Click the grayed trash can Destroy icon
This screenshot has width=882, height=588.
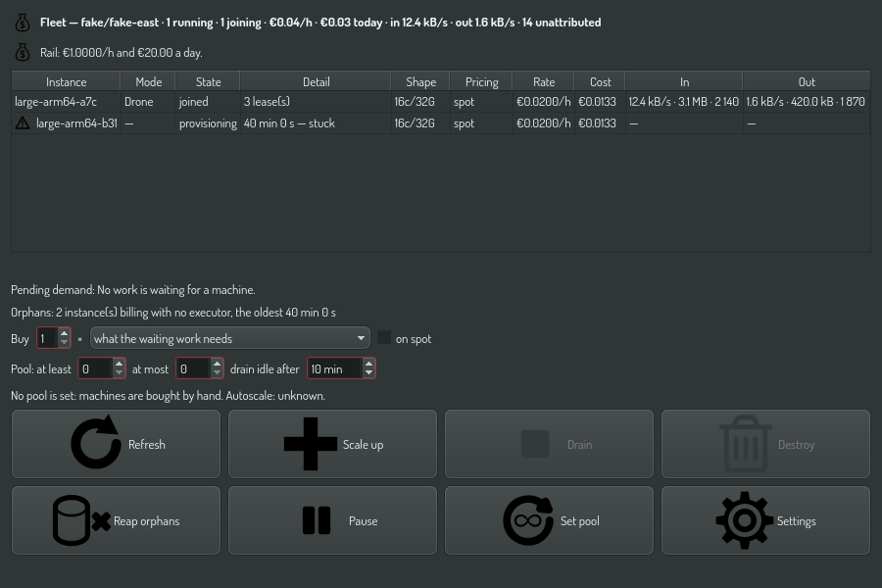click(x=746, y=443)
